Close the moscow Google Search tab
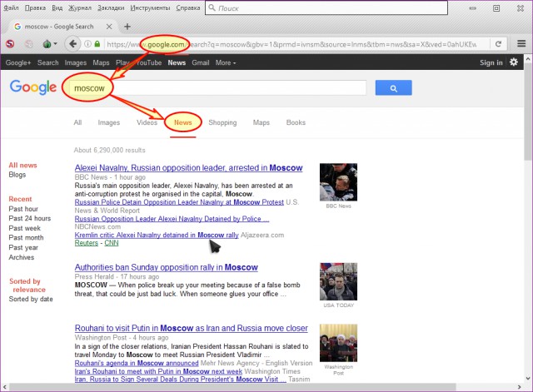The width and height of the screenshot is (533, 392). pos(109,27)
